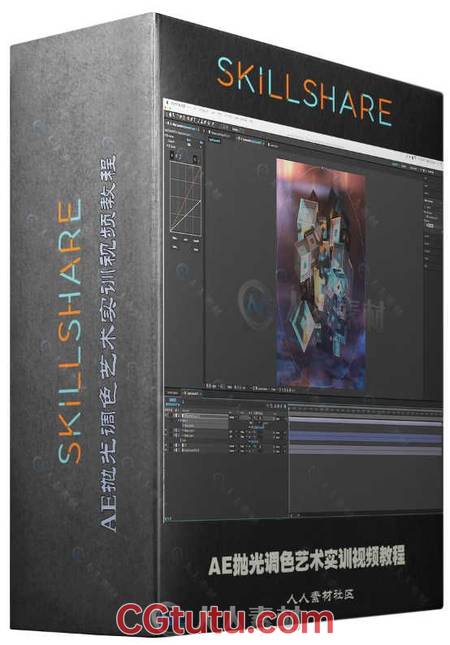The width and height of the screenshot is (450, 645).
Task: Click the Curves graph in Effect Controls
Action: [186, 199]
